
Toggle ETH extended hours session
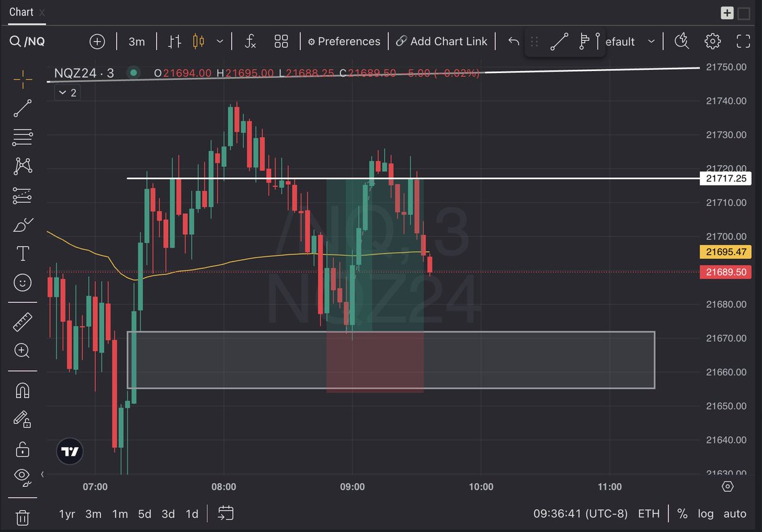pyautogui.click(x=648, y=514)
